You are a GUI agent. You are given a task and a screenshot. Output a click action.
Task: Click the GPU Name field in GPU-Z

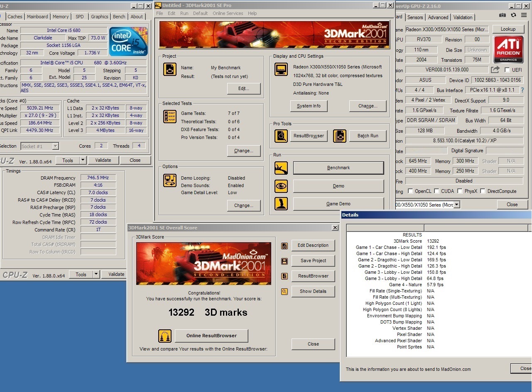click(447, 29)
